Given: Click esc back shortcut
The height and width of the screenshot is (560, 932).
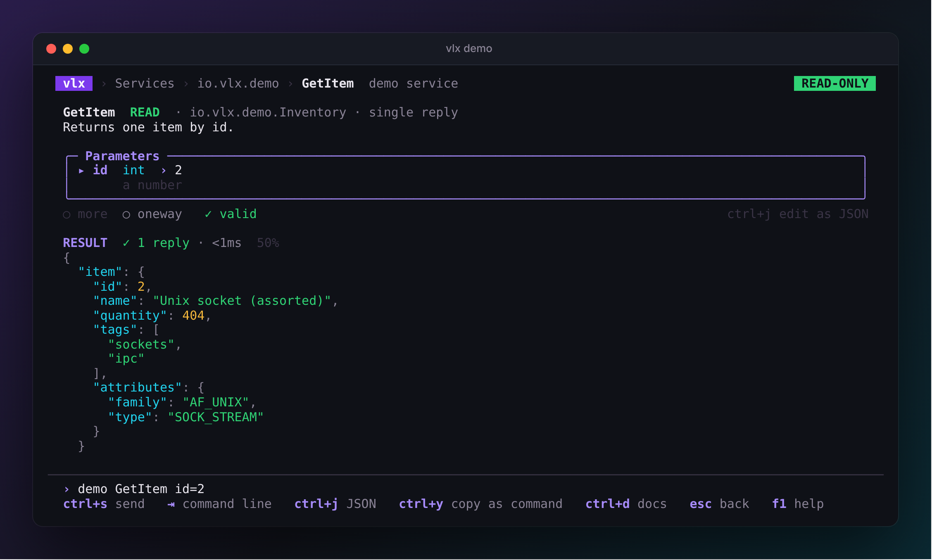Looking at the screenshot, I should click(719, 504).
